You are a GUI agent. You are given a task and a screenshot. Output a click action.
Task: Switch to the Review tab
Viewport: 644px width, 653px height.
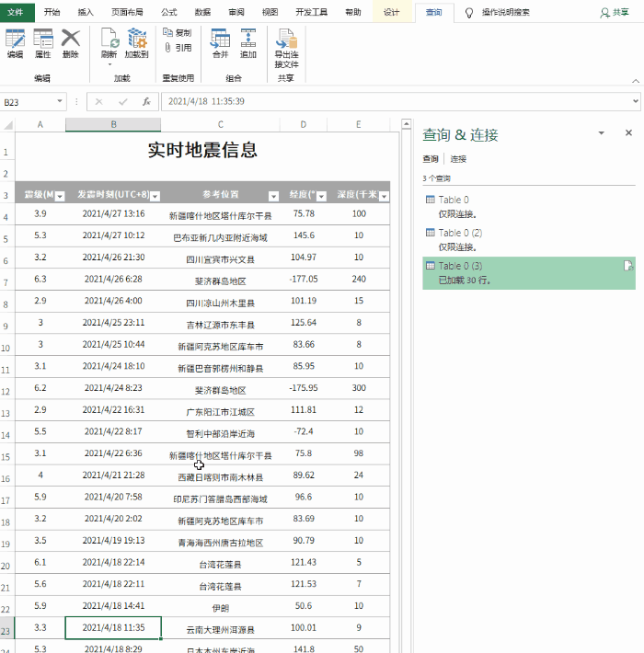(x=236, y=12)
